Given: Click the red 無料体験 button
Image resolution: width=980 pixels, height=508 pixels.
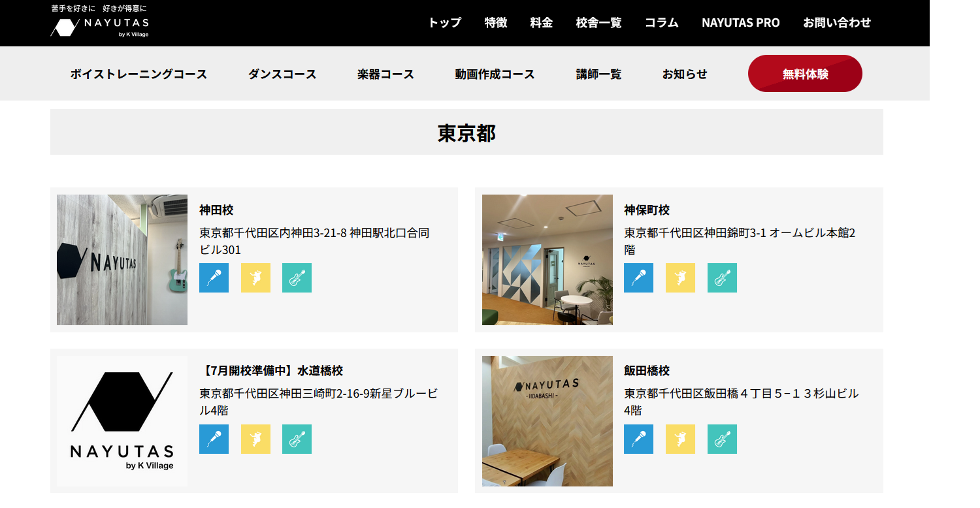Looking at the screenshot, I should (x=805, y=74).
